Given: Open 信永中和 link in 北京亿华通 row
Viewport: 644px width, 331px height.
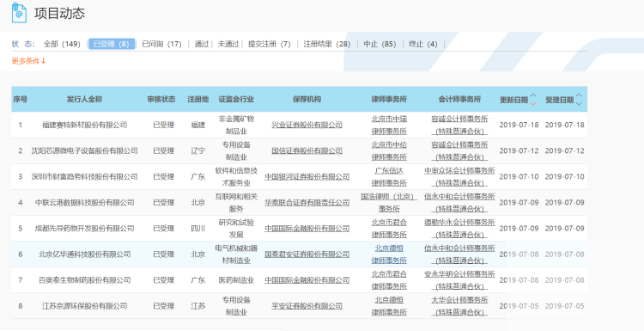Looking at the screenshot, I should (459, 254).
